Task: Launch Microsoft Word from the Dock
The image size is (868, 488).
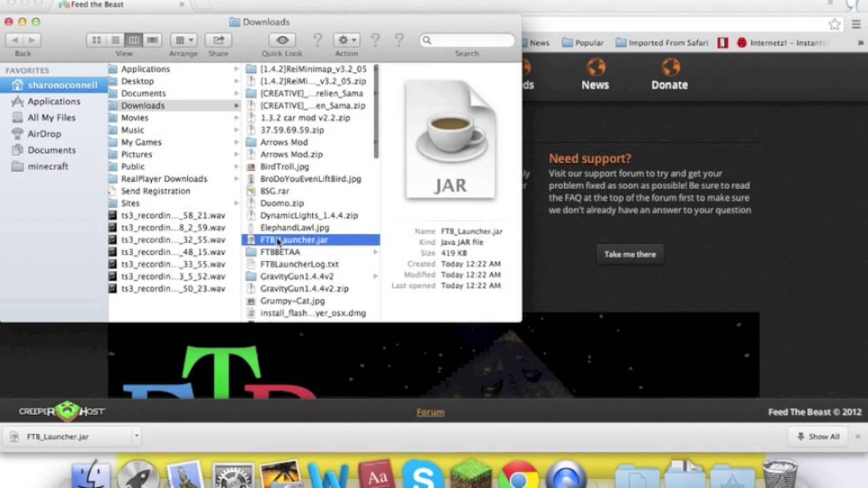Action: pyautogui.click(x=328, y=475)
